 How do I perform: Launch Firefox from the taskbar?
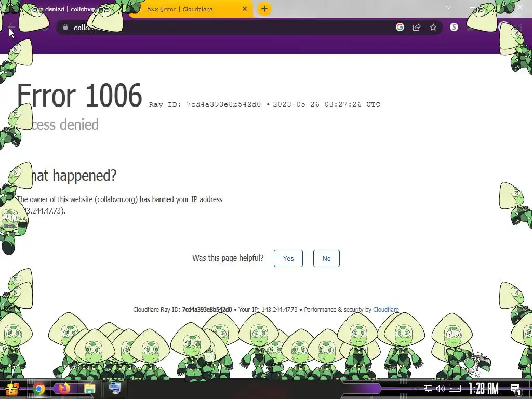click(64, 389)
